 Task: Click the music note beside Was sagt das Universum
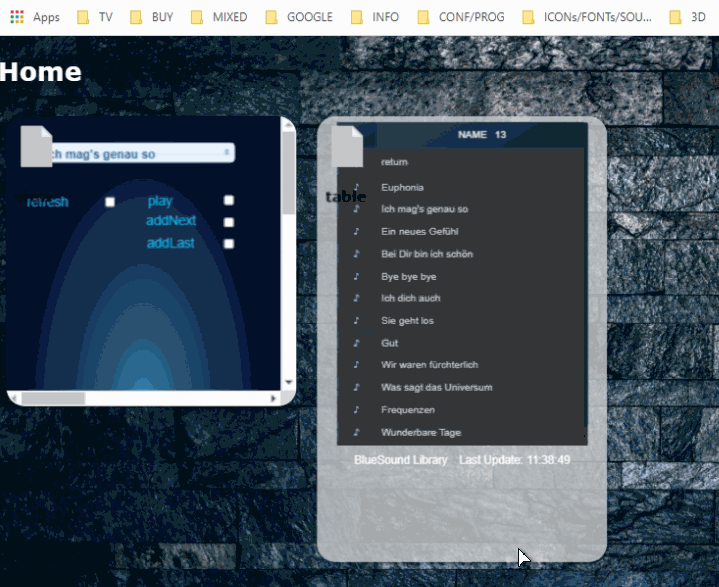(356, 387)
